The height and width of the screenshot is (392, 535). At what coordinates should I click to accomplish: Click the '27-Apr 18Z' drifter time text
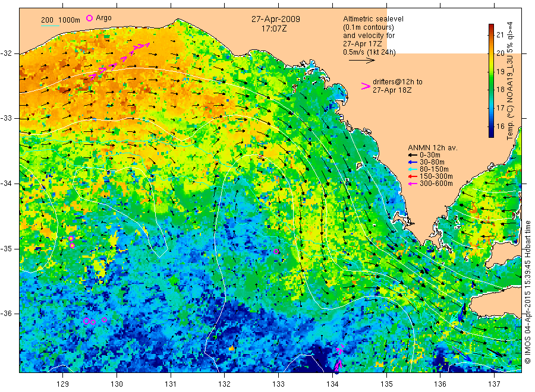[392, 90]
